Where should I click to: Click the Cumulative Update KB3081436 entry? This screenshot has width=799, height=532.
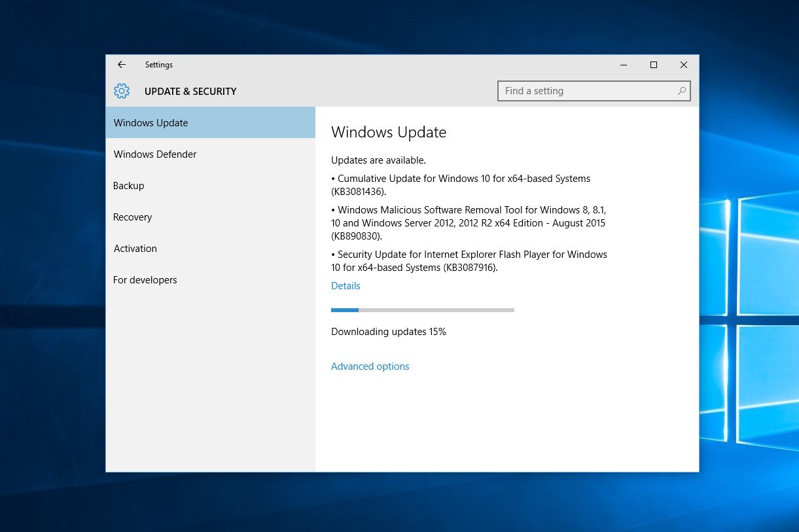tap(461, 185)
